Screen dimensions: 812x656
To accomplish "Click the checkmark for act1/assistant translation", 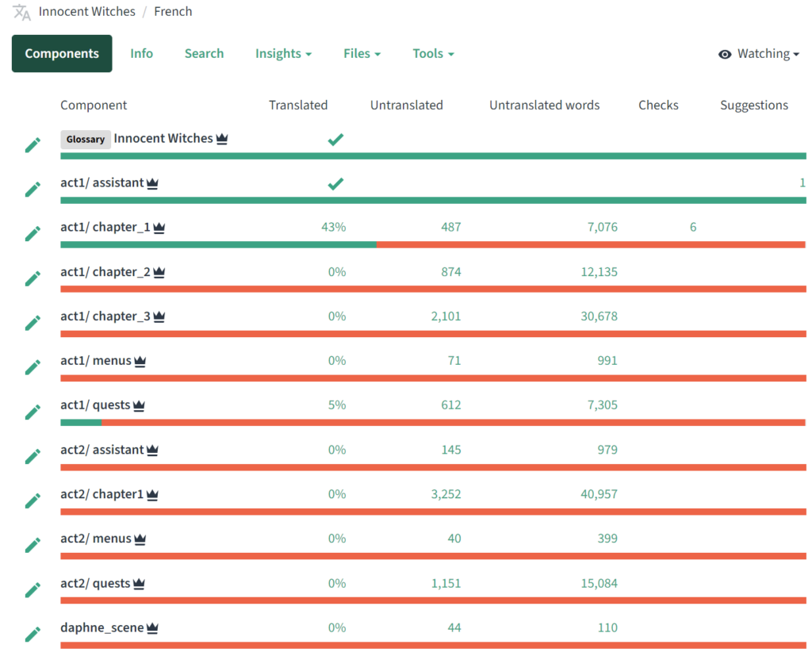I will [x=335, y=183].
